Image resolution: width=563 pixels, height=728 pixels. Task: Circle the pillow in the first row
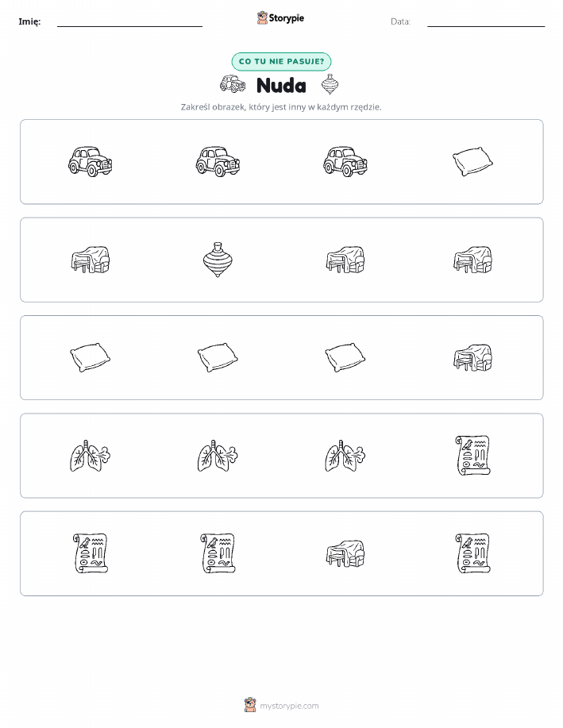472,162
